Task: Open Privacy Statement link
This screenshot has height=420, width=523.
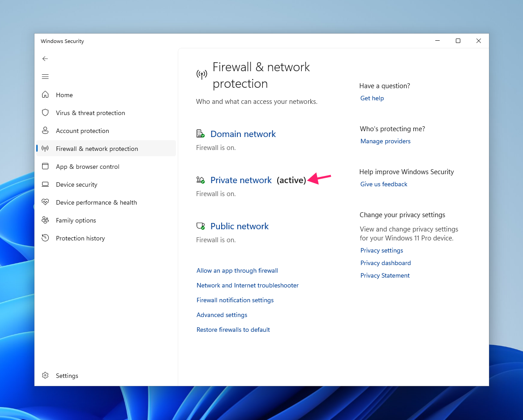Action: click(x=385, y=275)
